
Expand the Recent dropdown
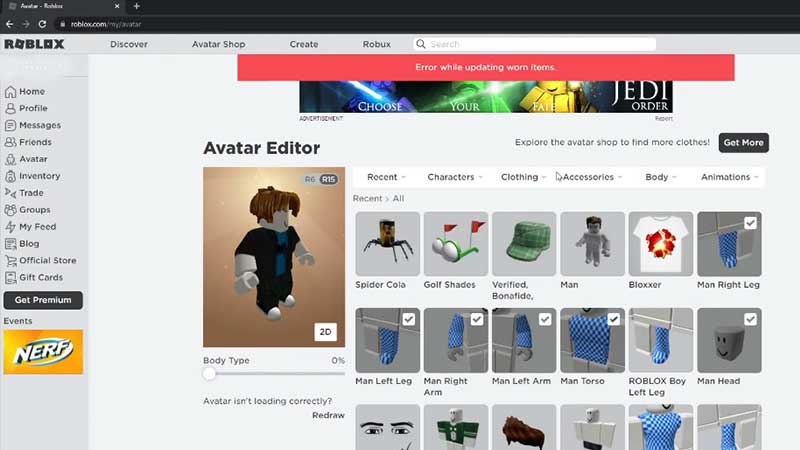coord(386,177)
